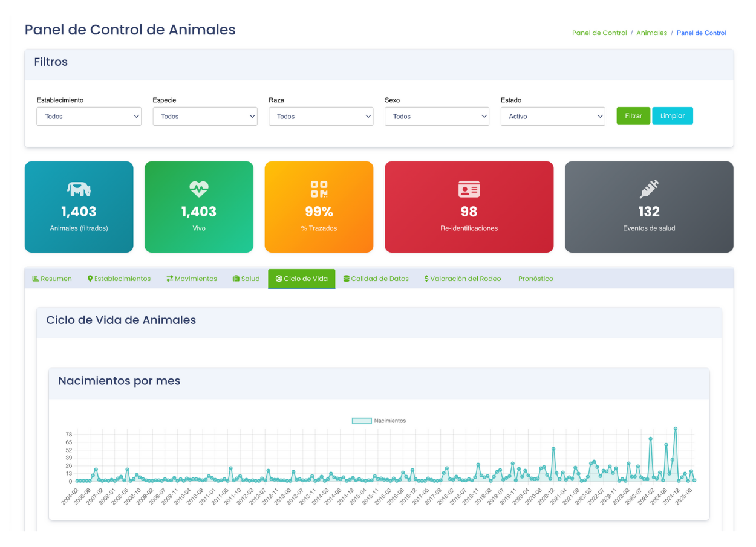The height and width of the screenshot is (547, 756).
Task: Open the Valoración del Rodeo tab
Action: click(x=463, y=279)
